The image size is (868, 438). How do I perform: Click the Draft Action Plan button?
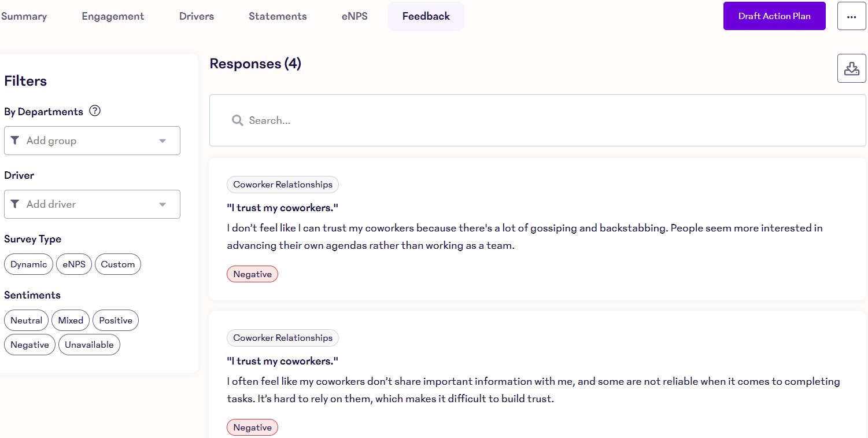[x=774, y=16]
